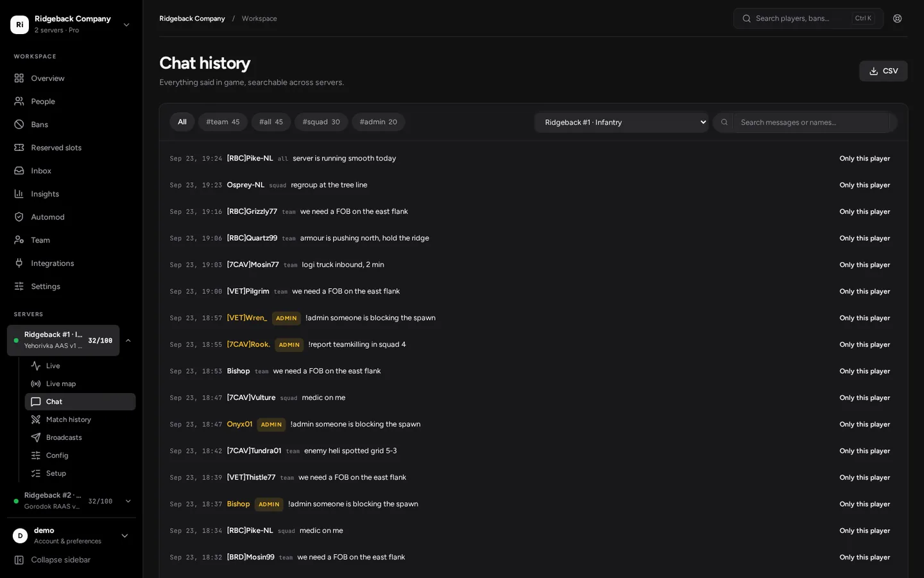Click the theme icon beside the search box
Image resolution: width=924 pixels, height=578 pixels.
point(898,19)
